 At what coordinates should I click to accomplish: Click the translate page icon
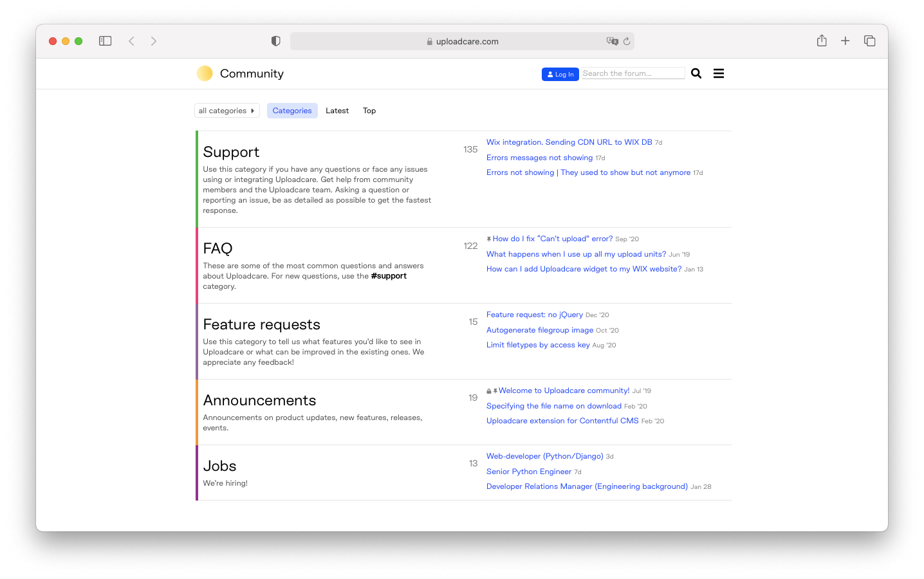612,41
